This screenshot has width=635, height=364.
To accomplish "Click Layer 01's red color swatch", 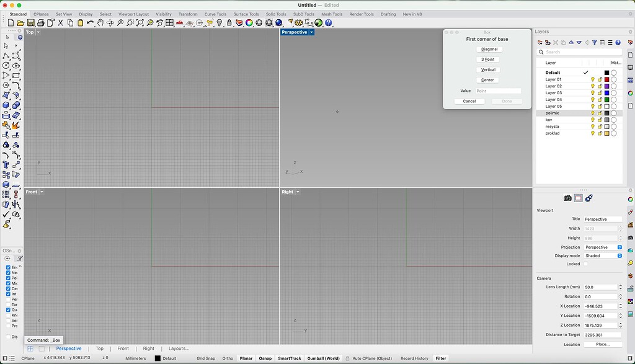I will click(x=607, y=79).
